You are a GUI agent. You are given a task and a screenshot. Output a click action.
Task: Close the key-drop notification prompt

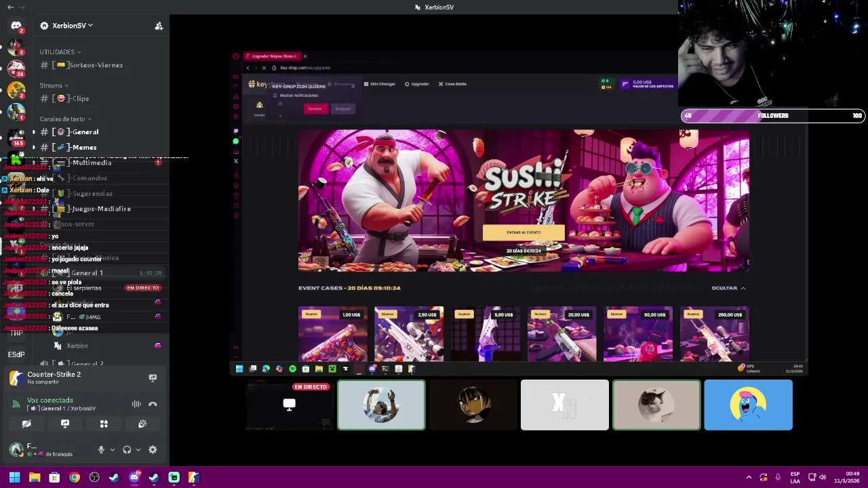coord(353,86)
